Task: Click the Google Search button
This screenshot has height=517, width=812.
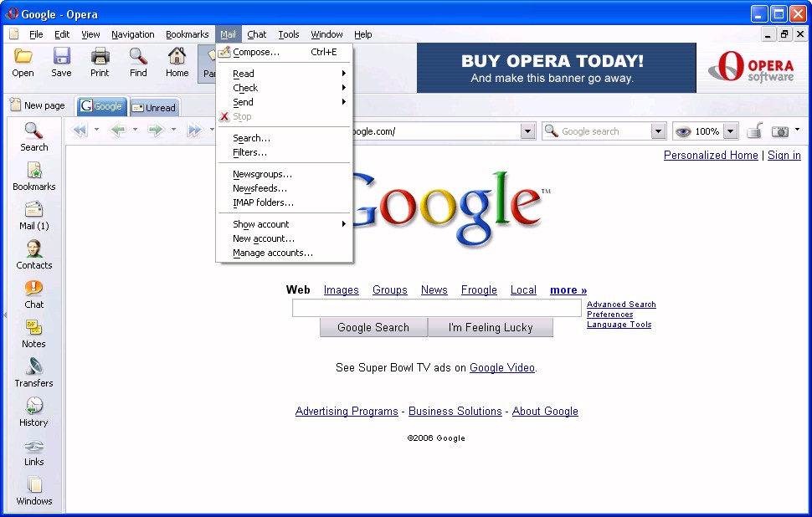Action: (x=373, y=328)
